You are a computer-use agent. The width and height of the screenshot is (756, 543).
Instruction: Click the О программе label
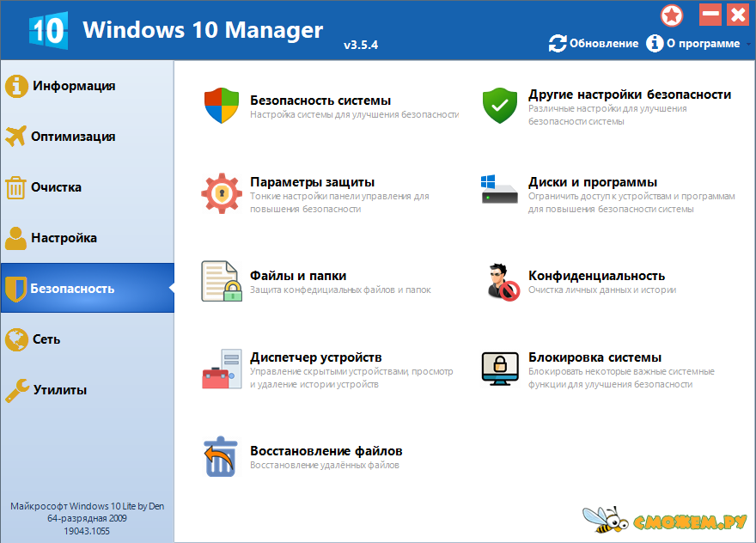click(x=703, y=44)
